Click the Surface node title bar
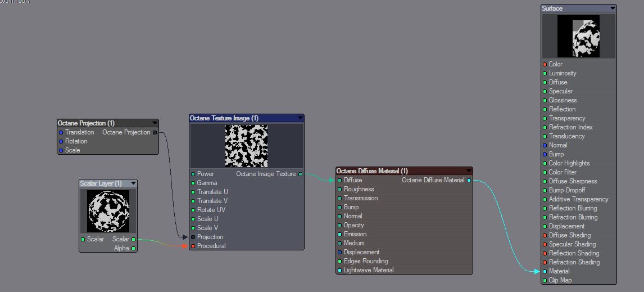This screenshot has width=644, height=292. [x=579, y=8]
